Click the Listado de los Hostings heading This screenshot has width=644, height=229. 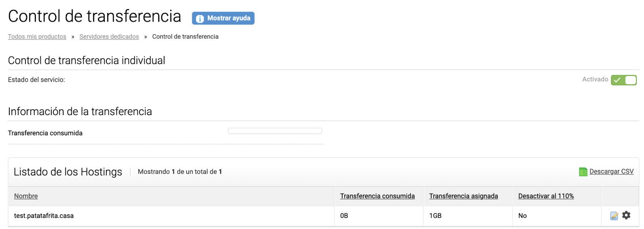coord(68,172)
